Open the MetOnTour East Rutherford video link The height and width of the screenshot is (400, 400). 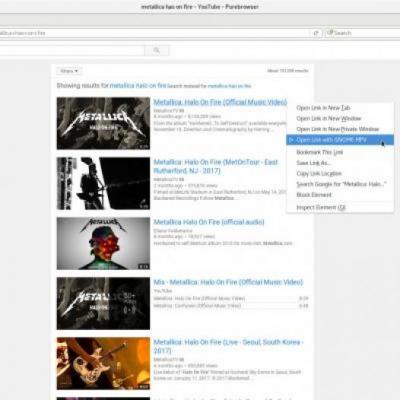coord(216,166)
